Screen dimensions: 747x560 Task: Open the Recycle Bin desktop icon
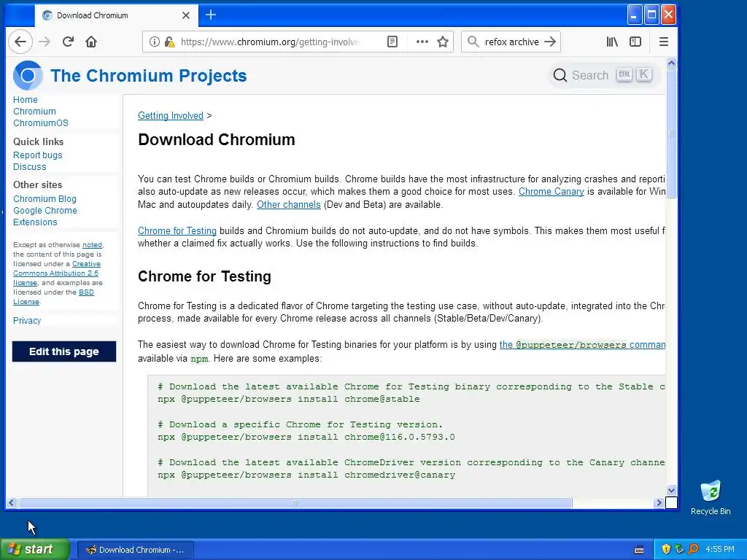[x=711, y=497]
